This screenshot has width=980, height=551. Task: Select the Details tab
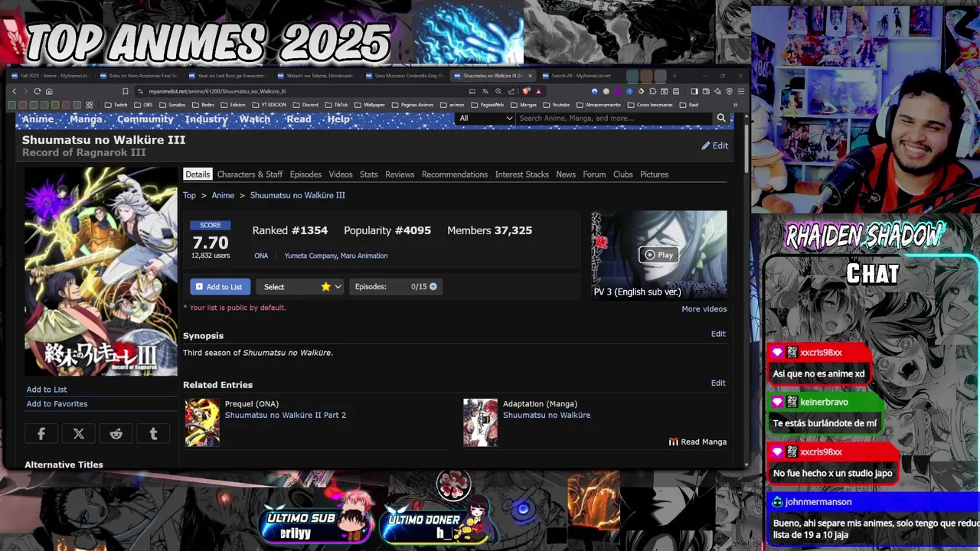[x=198, y=174]
